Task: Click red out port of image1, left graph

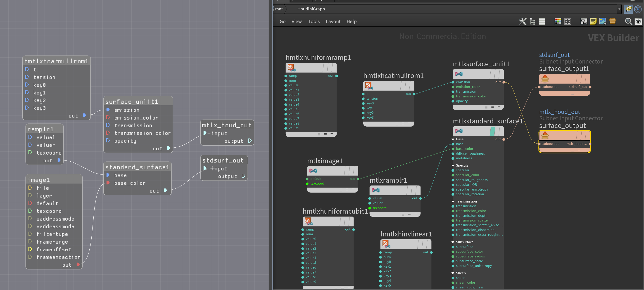Action: (78, 264)
